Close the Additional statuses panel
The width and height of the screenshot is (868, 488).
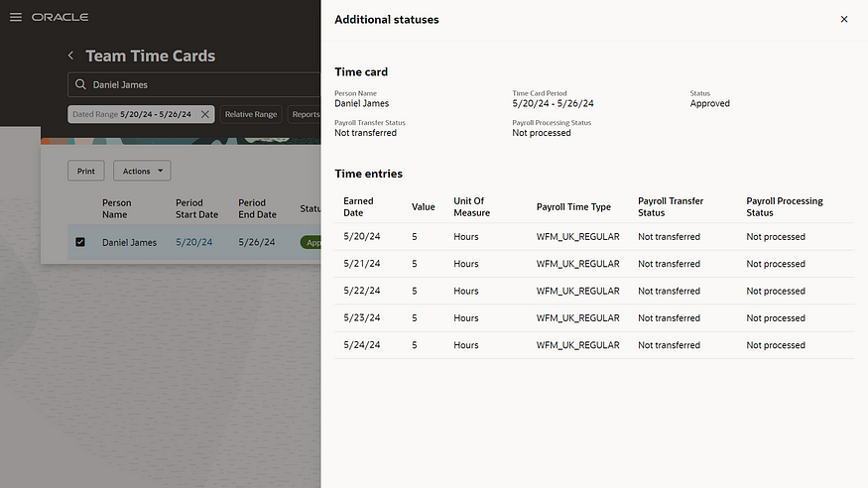[844, 19]
